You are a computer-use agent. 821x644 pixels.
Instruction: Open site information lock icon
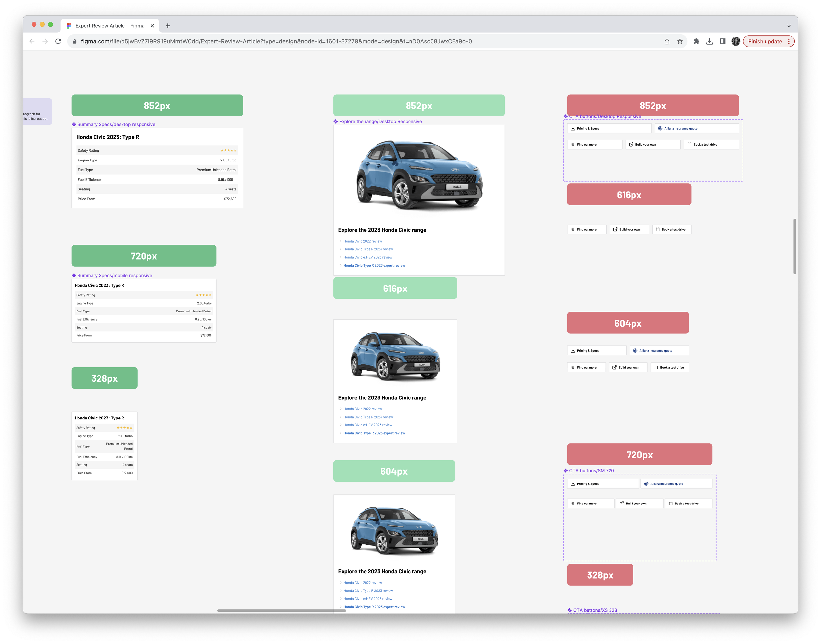[x=74, y=41]
